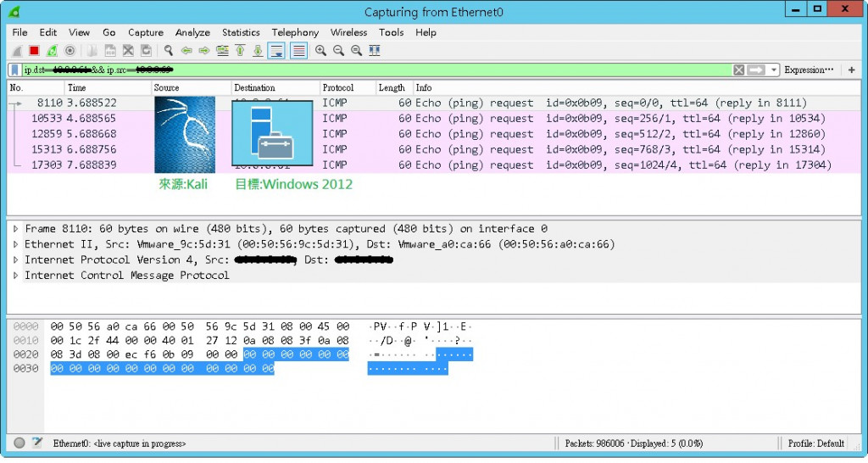The width and height of the screenshot is (868, 463).
Task: Toggle auto scroll during live capture
Action: (276, 51)
